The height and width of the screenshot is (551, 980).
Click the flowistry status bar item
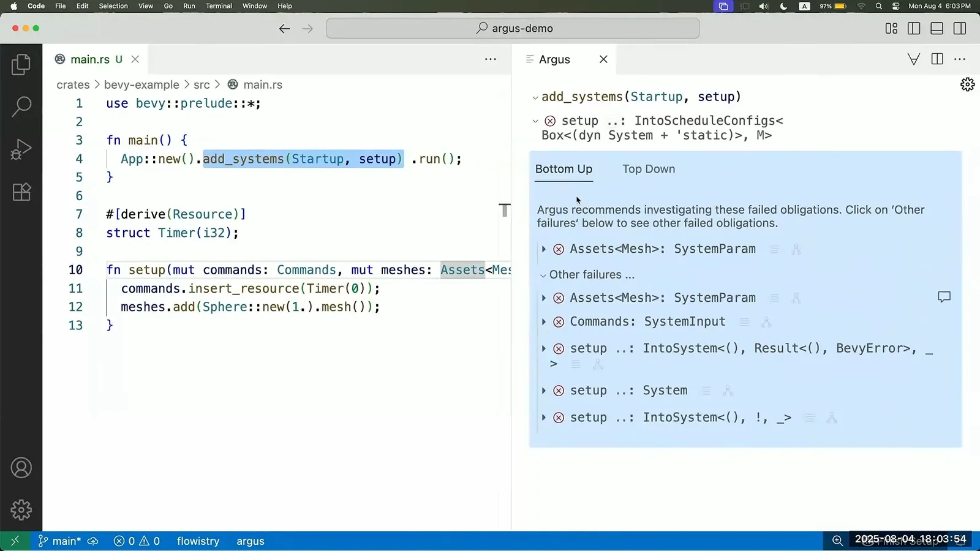point(198,541)
